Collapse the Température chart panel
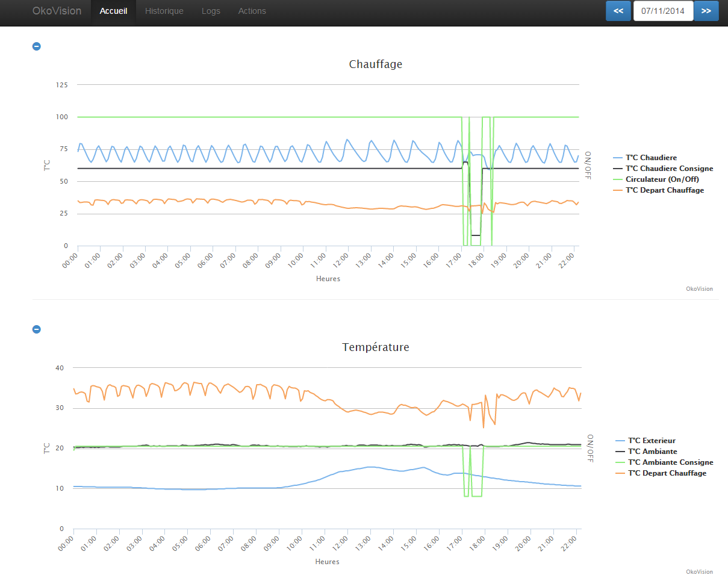Viewport: 728px width, 581px height. point(36,329)
